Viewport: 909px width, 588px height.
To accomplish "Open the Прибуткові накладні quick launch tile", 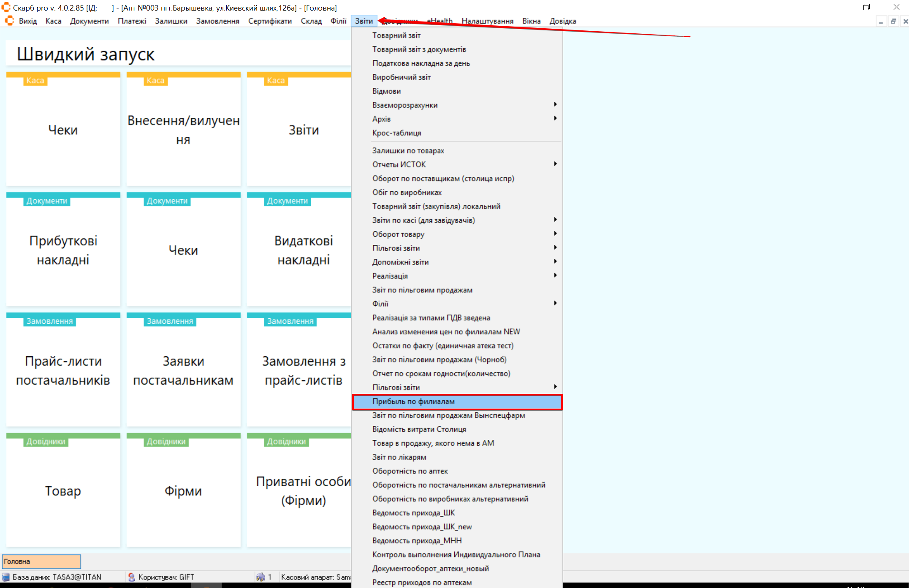I will pyautogui.click(x=63, y=250).
